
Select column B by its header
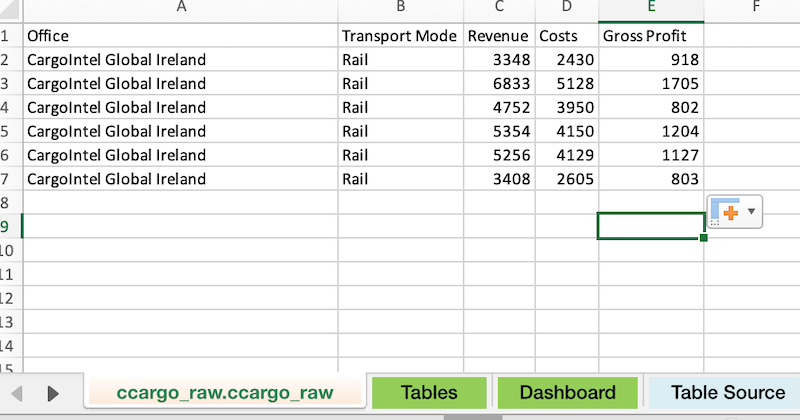point(400,8)
